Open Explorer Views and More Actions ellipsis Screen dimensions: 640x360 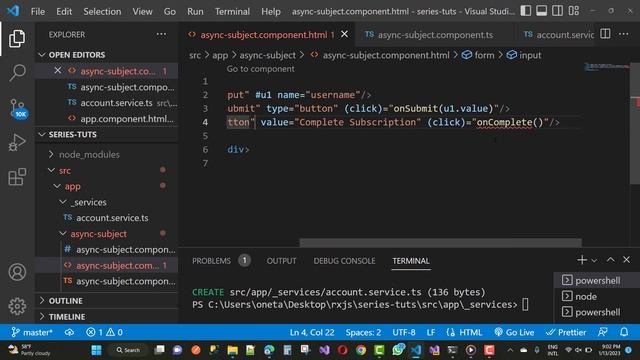[x=161, y=34]
